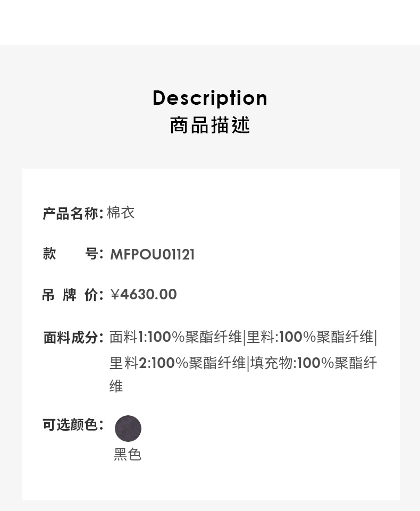The width and height of the screenshot is (420, 511).
Task: Click the white strip above the description section
Action: [210, 22]
